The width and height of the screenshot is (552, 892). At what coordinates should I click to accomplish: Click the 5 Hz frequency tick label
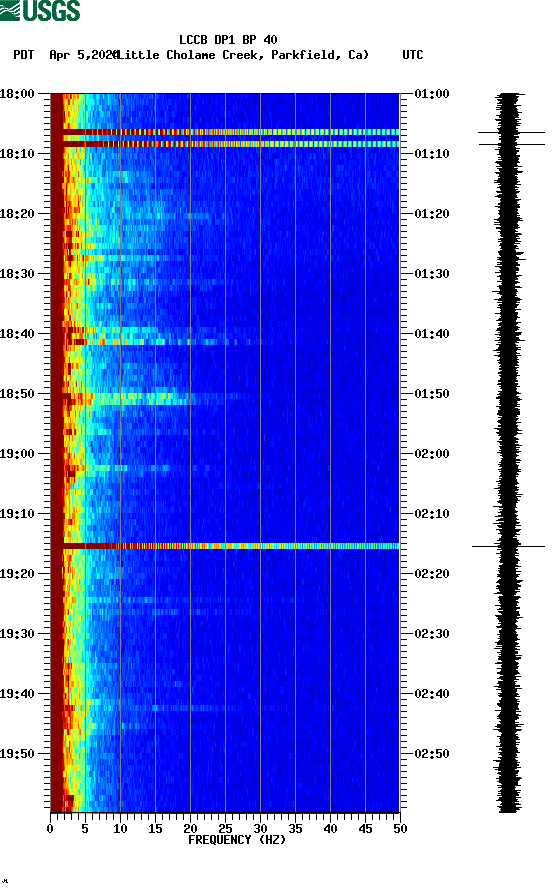85,829
